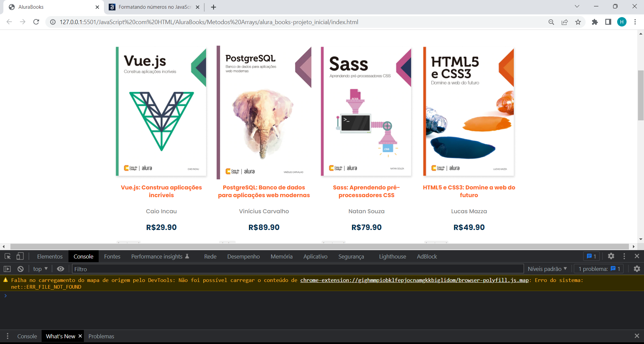Close the DevTools panel
Screen dimensions: 644x344
coord(637,256)
